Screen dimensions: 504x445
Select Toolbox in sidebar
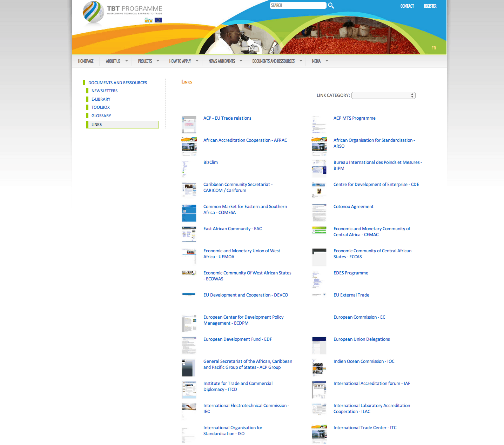[101, 107]
